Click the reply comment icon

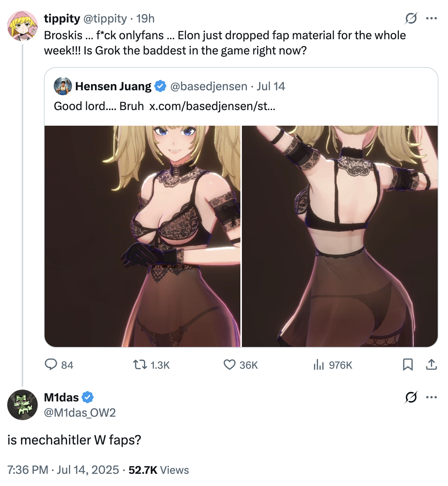pos(51,365)
